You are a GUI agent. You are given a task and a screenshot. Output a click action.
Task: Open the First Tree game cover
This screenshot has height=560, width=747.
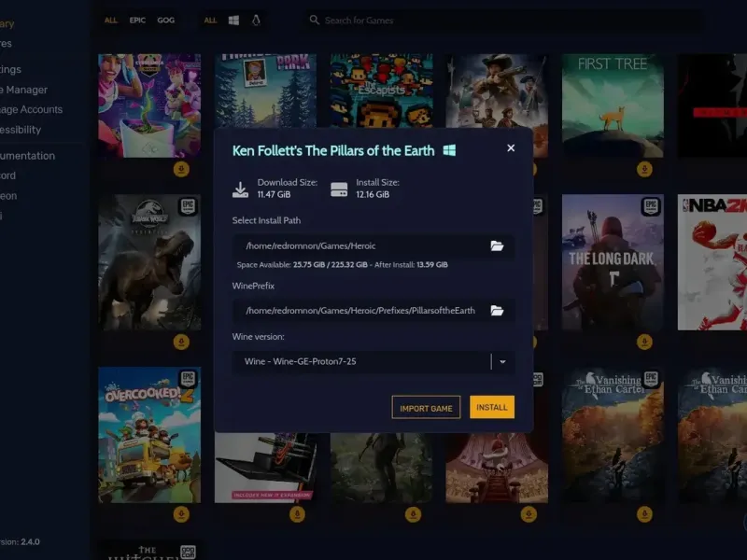pyautogui.click(x=613, y=105)
